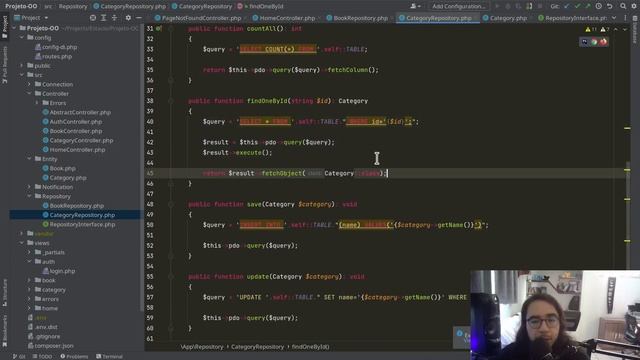Click Projeto-OO in the navigation bar
The height and width of the screenshot is (360, 640).
click(x=21, y=6)
